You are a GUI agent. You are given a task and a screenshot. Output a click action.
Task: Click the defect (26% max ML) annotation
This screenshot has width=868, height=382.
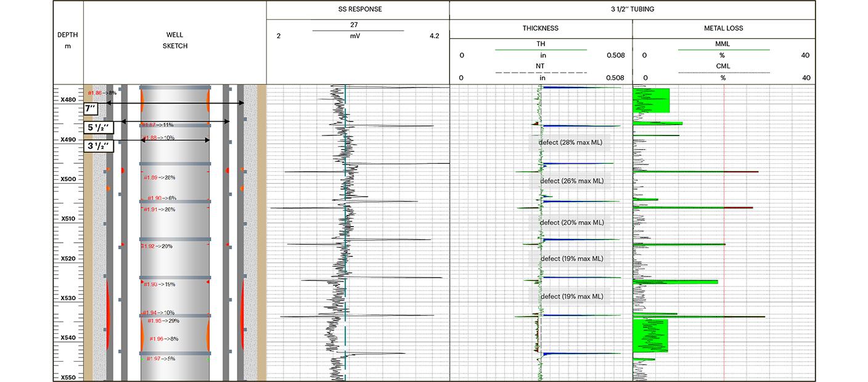pos(570,181)
